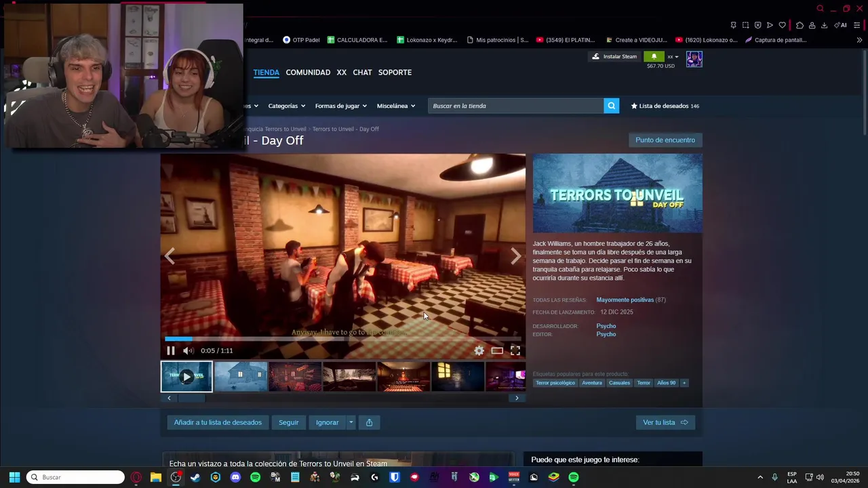The width and height of the screenshot is (868, 488).
Task: Open Spotify from the taskbar
Action: coord(255,477)
